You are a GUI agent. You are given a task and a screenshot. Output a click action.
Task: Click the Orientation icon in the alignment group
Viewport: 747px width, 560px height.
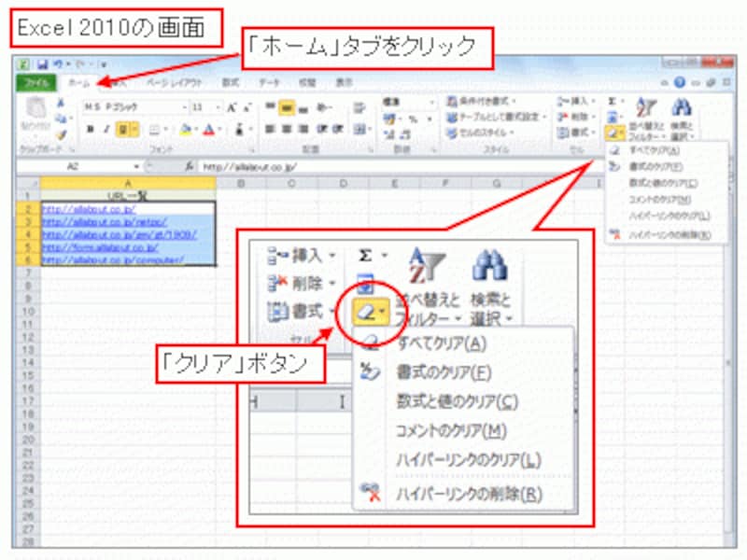click(324, 108)
